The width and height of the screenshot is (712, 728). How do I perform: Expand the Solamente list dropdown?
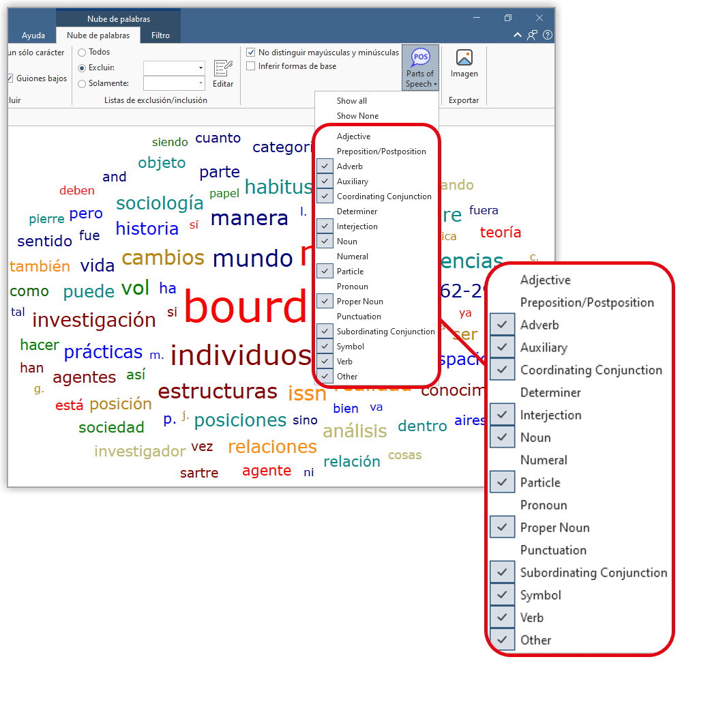tap(201, 83)
